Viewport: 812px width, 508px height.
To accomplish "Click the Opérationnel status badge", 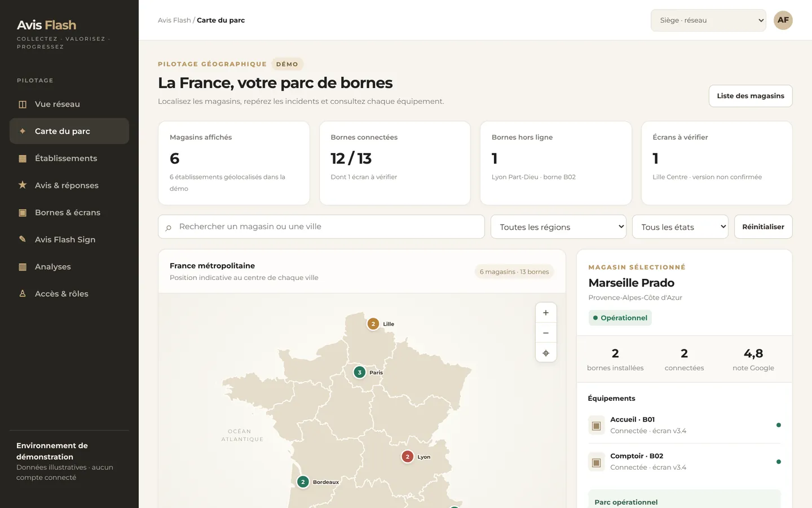I will (620, 318).
